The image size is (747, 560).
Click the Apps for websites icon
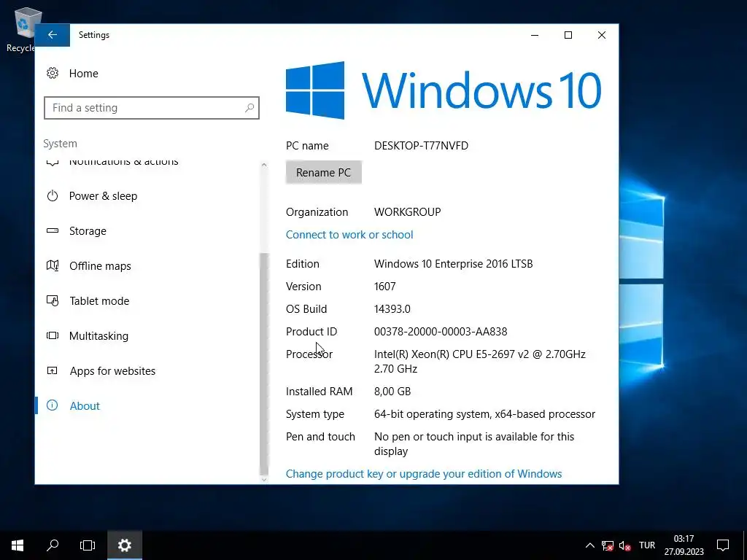click(53, 371)
